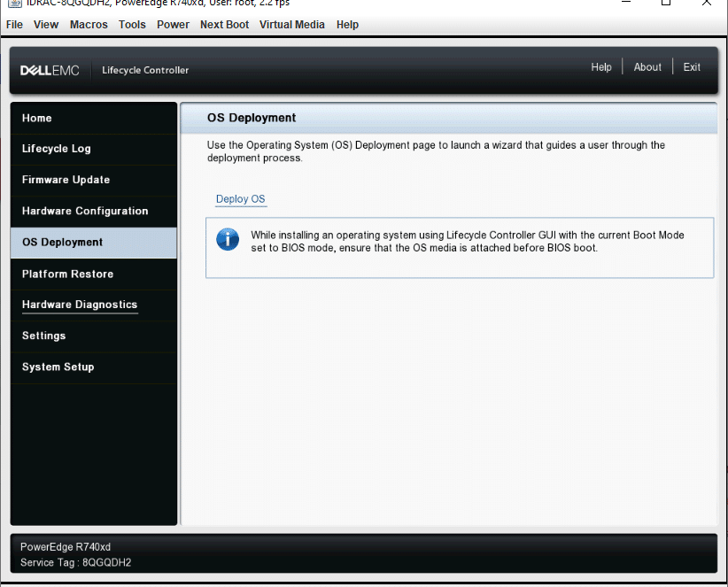Open the File menu
Image resolution: width=728 pixels, height=587 pixels.
(14, 25)
